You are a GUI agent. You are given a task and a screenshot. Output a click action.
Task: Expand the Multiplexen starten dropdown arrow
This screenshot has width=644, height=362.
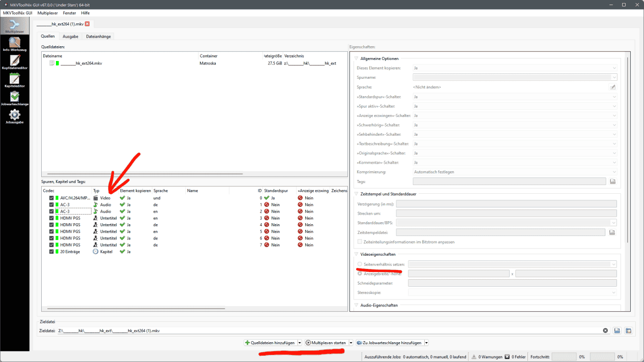pyautogui.click(x=351, y=343)
